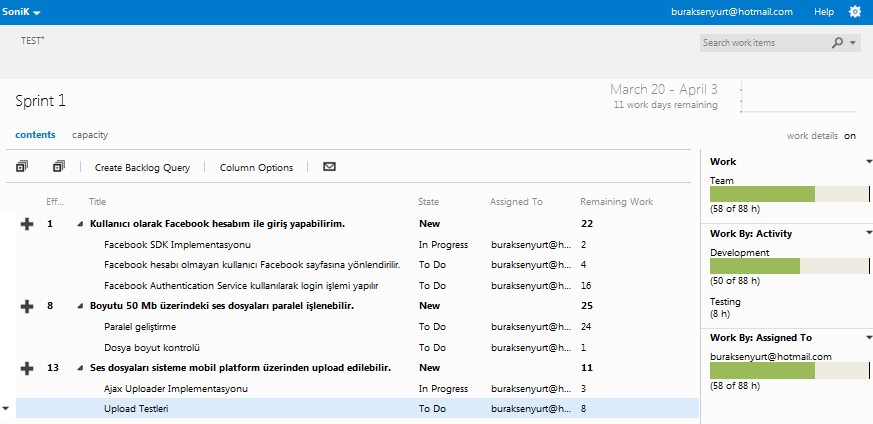Click the collapse all rows icon

tap(59, 167)
